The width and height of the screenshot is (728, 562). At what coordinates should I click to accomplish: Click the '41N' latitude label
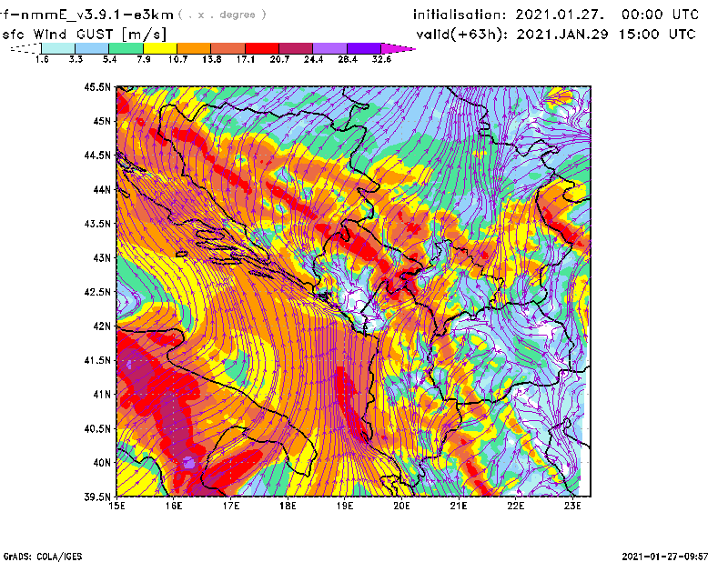pyautogui.click(x=102, y=395)
